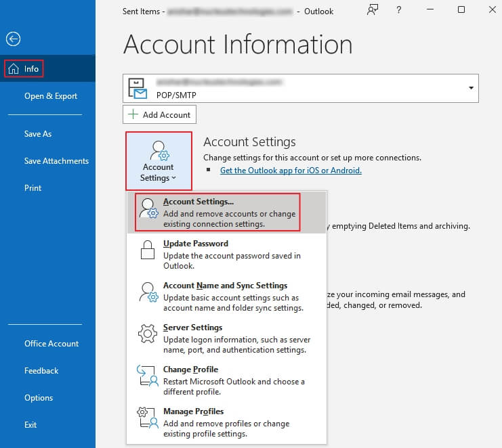Maximize the Outlook window
Screen dimensions: 502x448
tap(461, 9)
